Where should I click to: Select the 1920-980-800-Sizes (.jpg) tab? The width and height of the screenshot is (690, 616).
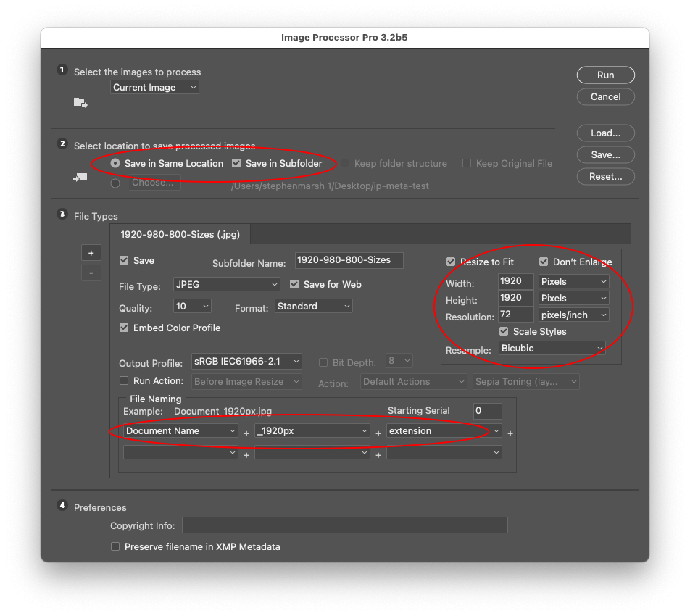point(180,234)
